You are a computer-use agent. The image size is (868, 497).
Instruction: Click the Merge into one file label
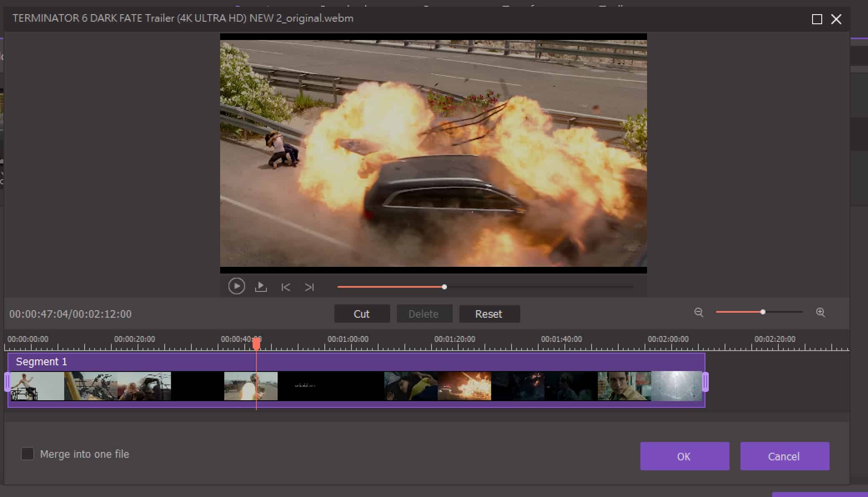85,454
